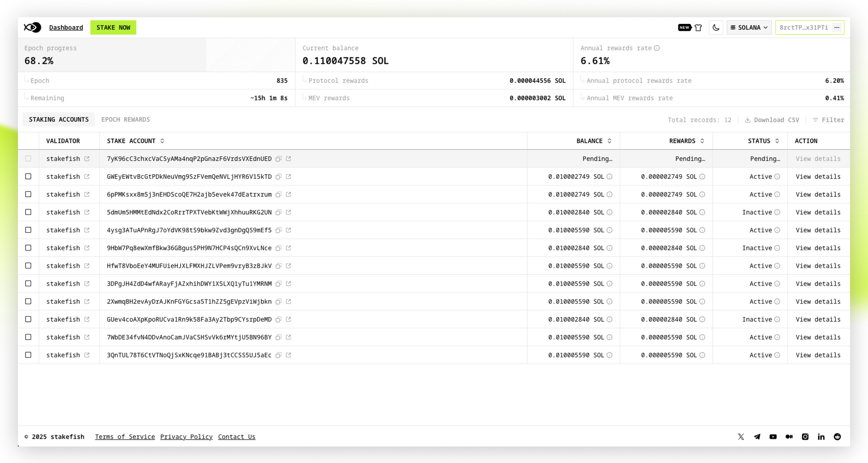This screenshot has height=463, width=868.
Task: Select checkbox for GWEyEWtvBcGt account
Action: coord(28,177)
